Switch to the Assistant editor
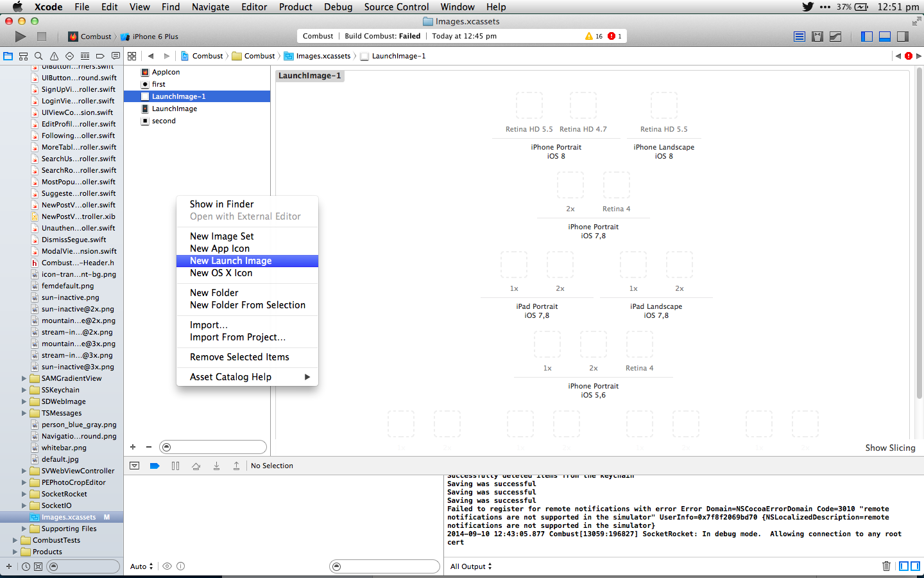The height and width of the screenshot is (578, 924). [817, 37]
